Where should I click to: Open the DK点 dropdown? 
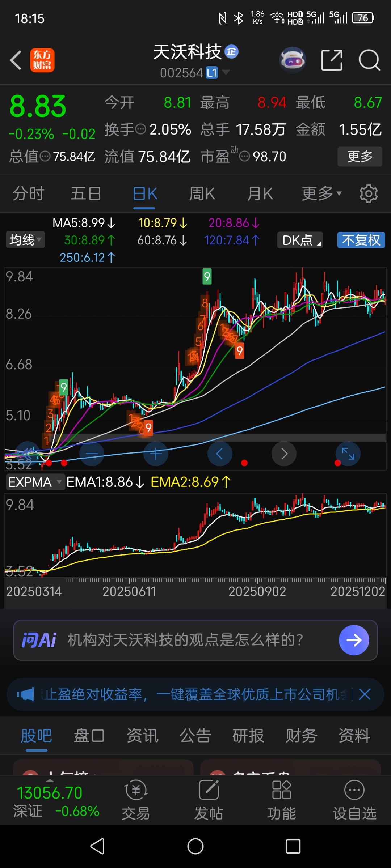click(x=300, y=240)
